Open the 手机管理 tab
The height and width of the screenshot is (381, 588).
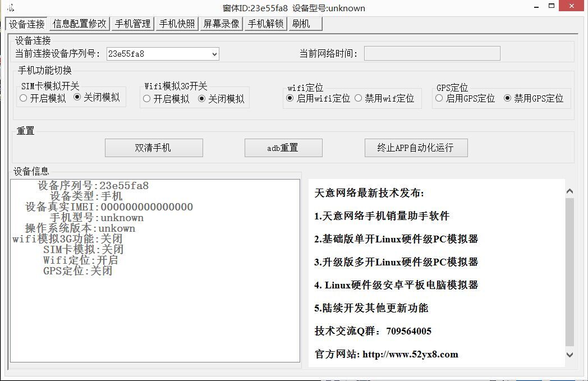tap(132, 24)
